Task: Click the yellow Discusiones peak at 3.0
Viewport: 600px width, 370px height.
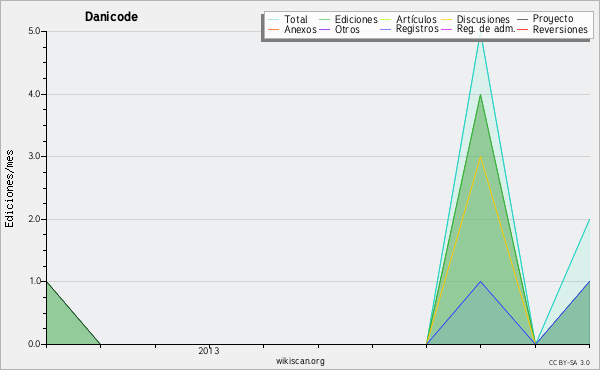Action: tap(481, 156)
